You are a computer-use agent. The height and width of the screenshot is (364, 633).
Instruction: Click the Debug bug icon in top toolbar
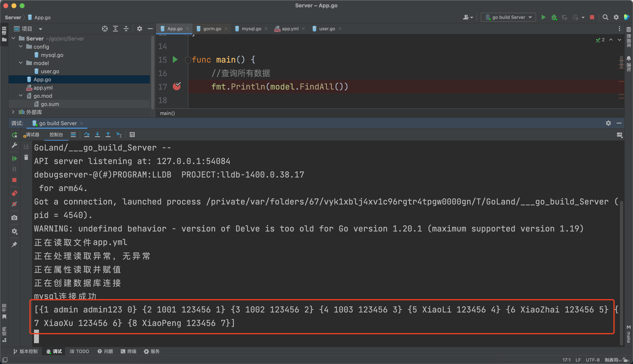[554, 17]
